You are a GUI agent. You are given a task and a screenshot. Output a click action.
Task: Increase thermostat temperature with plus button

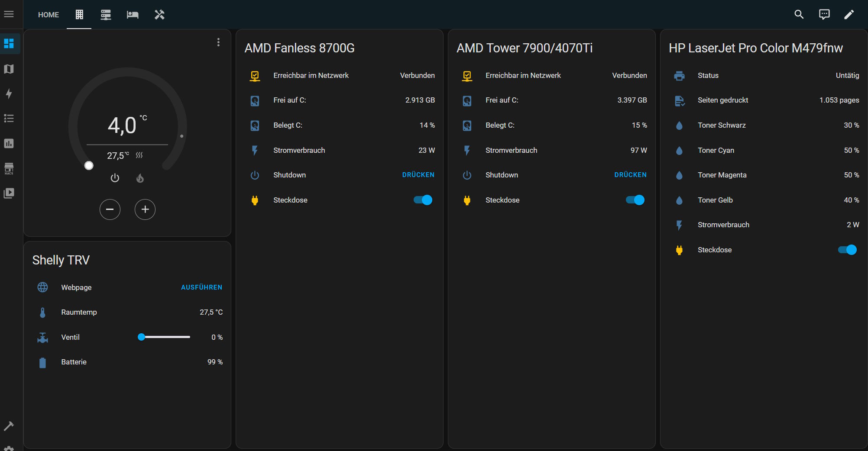click(145, 209)
